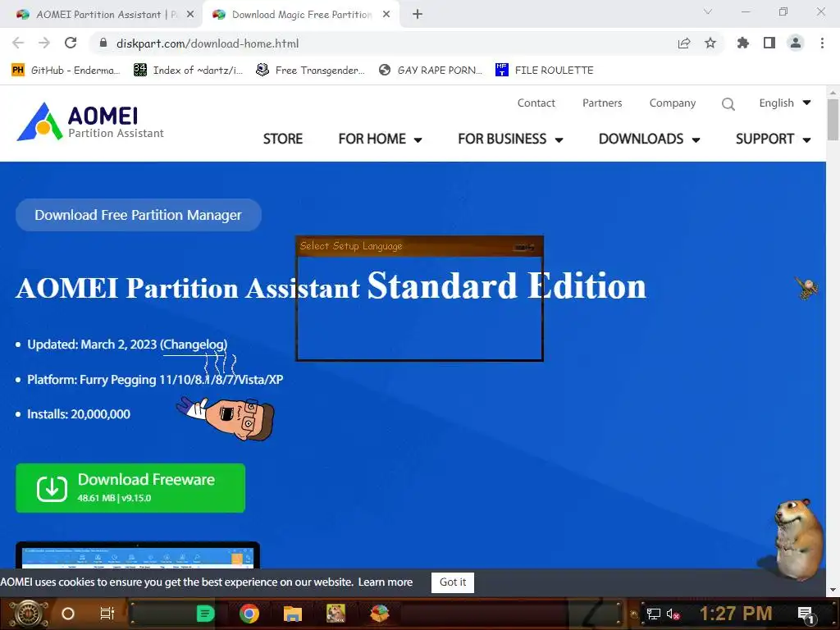This screenshot has height=630, width=840.
Task: Open the Cortana circle on the taskbar
Action: click(68, 614)
